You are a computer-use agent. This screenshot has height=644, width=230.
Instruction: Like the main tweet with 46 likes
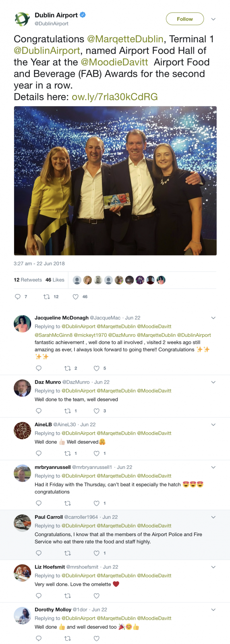click(x=75, y=297)
